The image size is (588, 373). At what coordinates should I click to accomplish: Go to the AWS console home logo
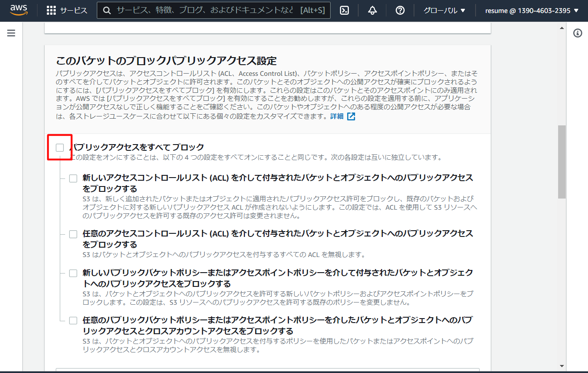tap(19, 10)
